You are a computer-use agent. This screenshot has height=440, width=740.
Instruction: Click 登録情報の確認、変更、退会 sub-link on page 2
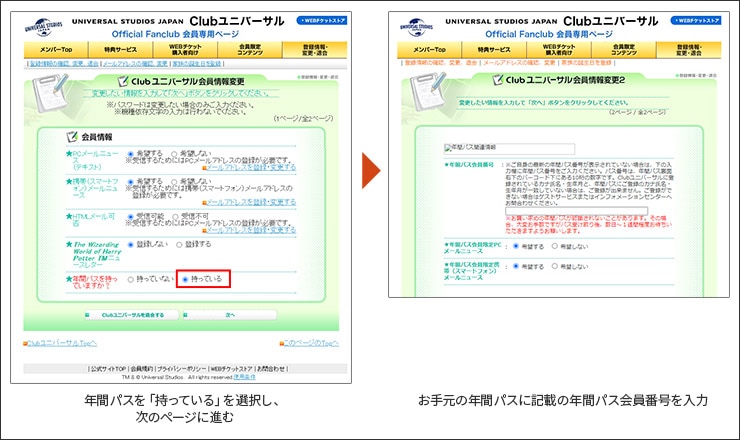coord(439,62)
